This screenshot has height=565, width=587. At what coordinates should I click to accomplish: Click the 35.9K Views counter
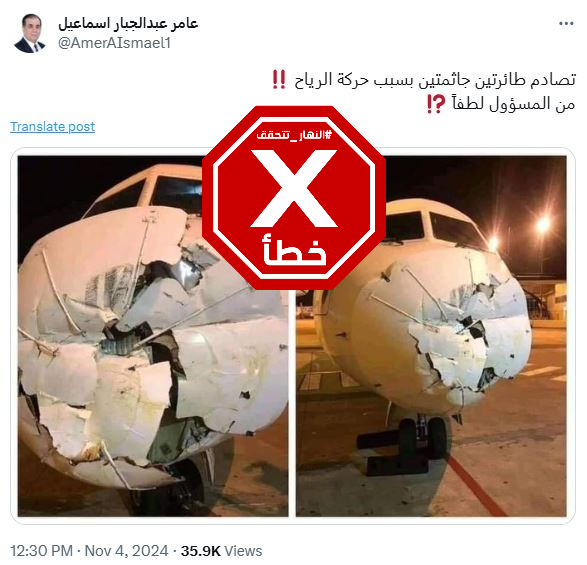point(221,551)
